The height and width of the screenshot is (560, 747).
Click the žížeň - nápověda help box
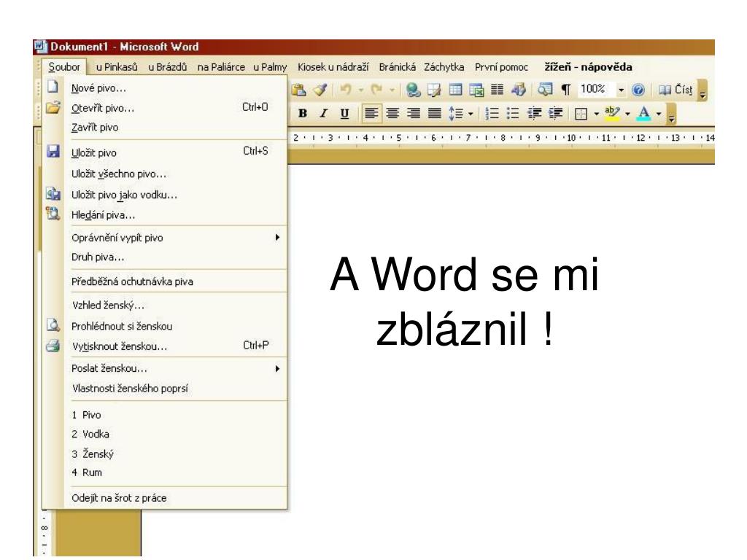coord(589,67)
